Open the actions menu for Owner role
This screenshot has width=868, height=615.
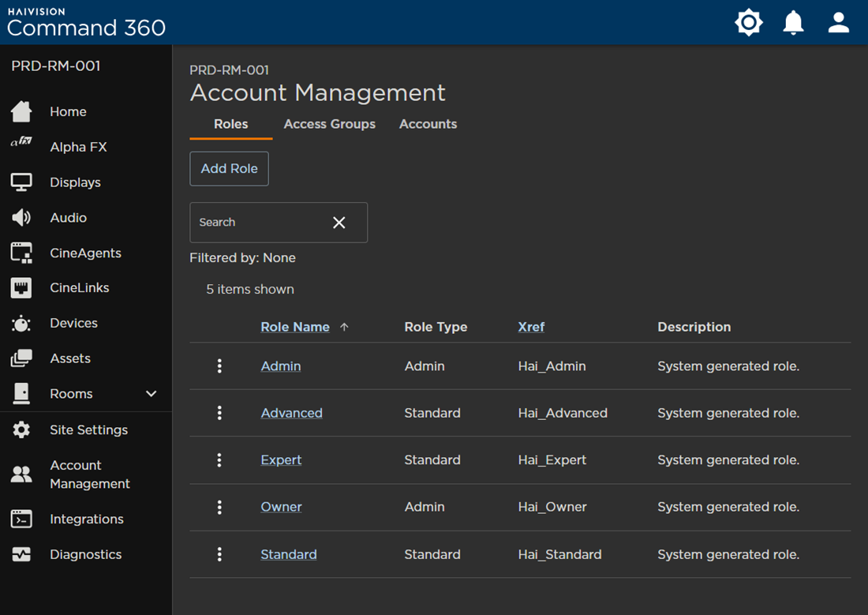(219, 507)
